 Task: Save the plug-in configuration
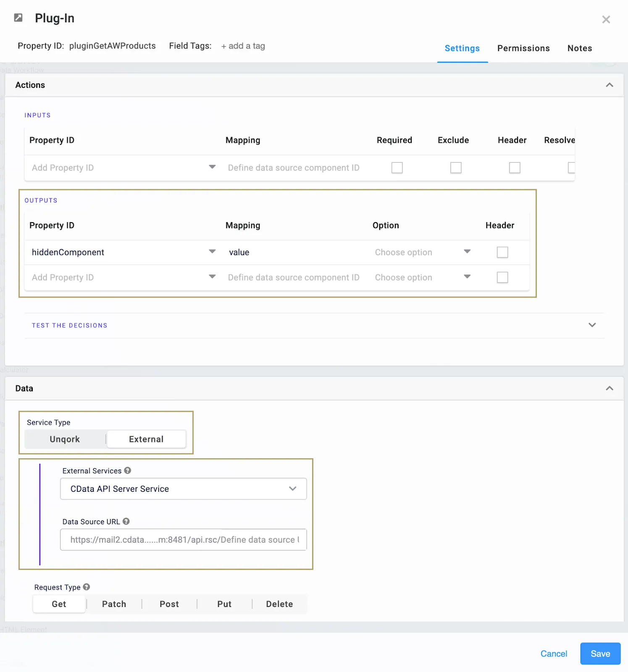click(600, 654)
